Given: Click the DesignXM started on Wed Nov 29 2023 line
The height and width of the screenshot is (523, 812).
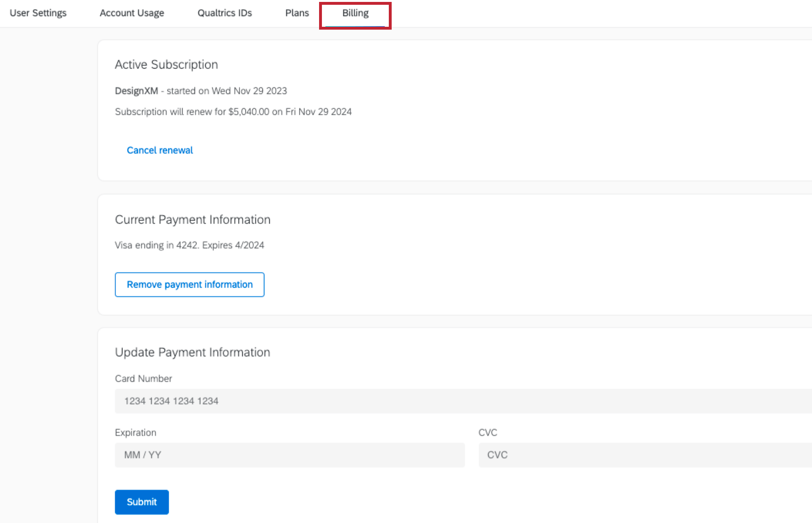Looking at the screenshot, I should coord(201,91).
